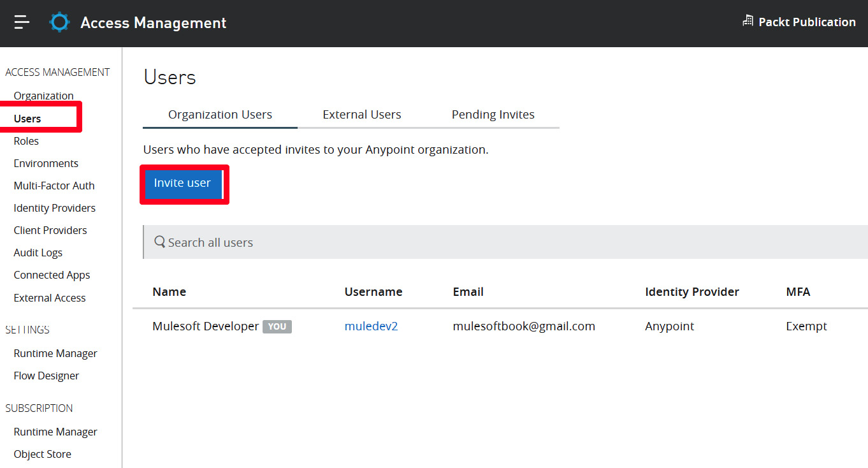
Task: View the Audit Logs section
Action: (38, 252)
